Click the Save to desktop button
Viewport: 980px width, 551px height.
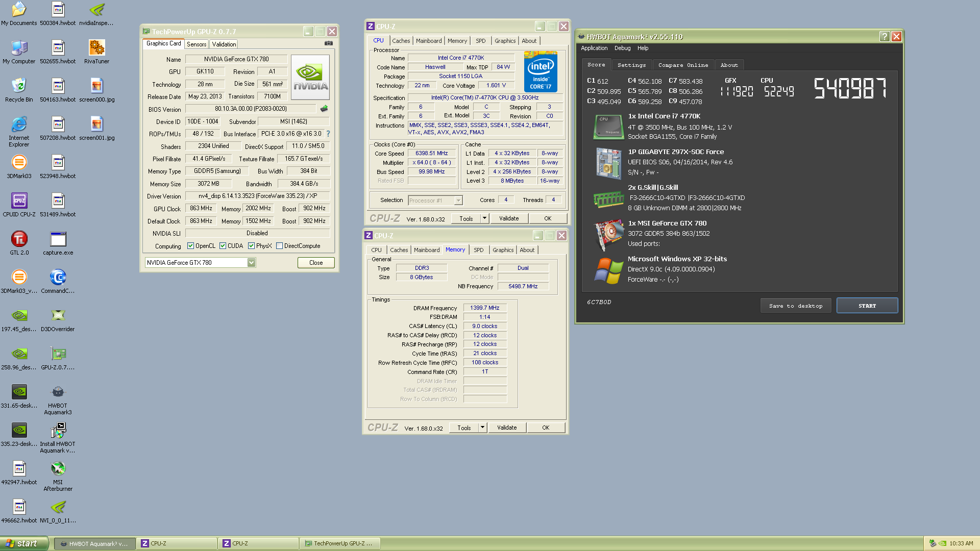796,306
